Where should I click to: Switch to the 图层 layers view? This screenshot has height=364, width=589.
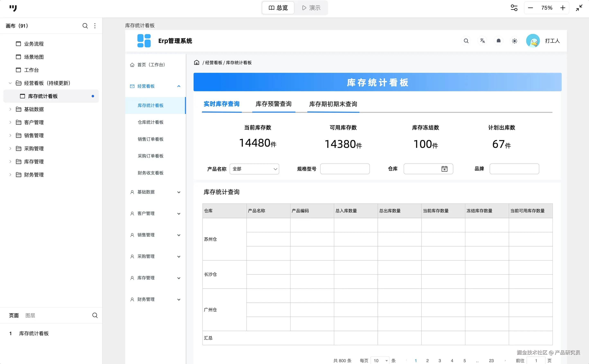coord(30,315)
